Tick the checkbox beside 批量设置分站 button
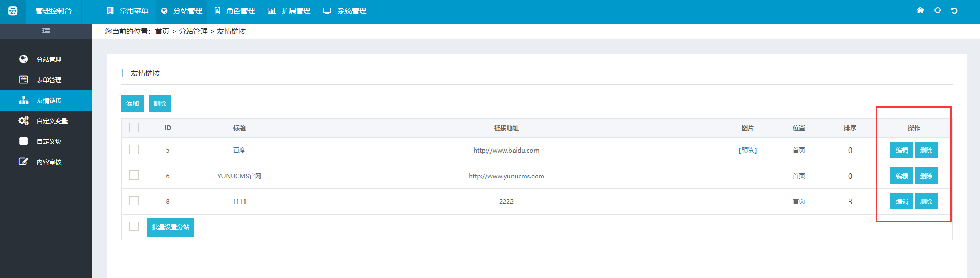Image resolution: width=980 pixels, height=278 pixels. (x=134, y=226)
